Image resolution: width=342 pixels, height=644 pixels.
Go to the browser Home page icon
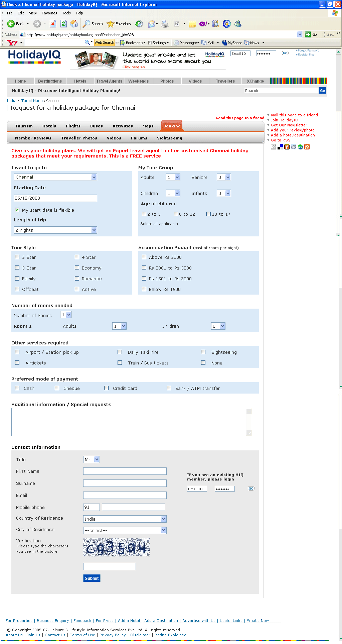pyautogui.click(x=74, y=24)
